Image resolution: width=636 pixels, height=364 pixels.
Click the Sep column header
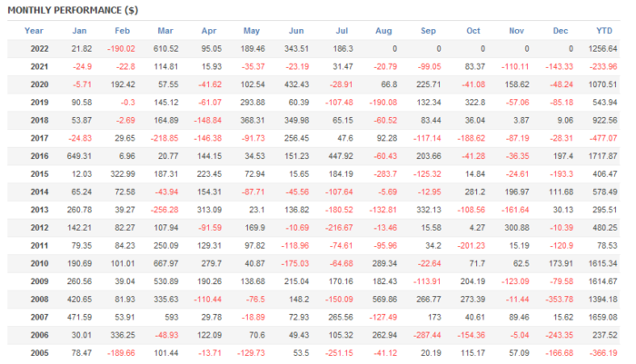428,31
